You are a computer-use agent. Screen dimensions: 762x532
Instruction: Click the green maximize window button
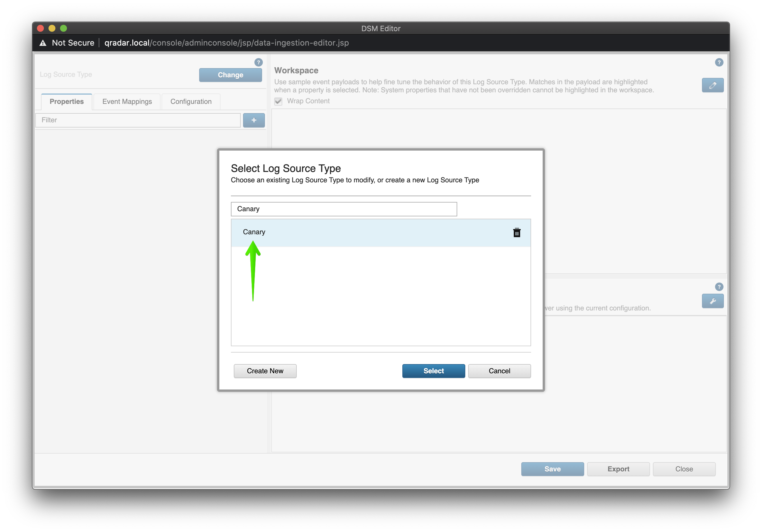coord(63,28)
